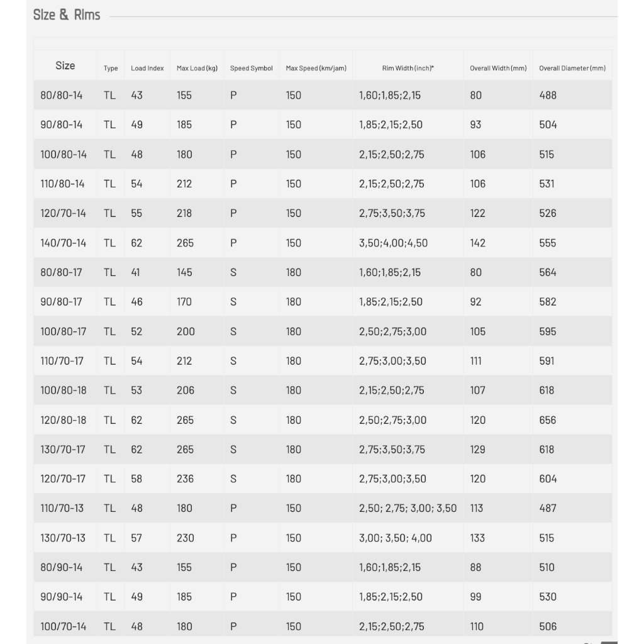
Task: Click the Max Load (kg) header
Action: 197,68
